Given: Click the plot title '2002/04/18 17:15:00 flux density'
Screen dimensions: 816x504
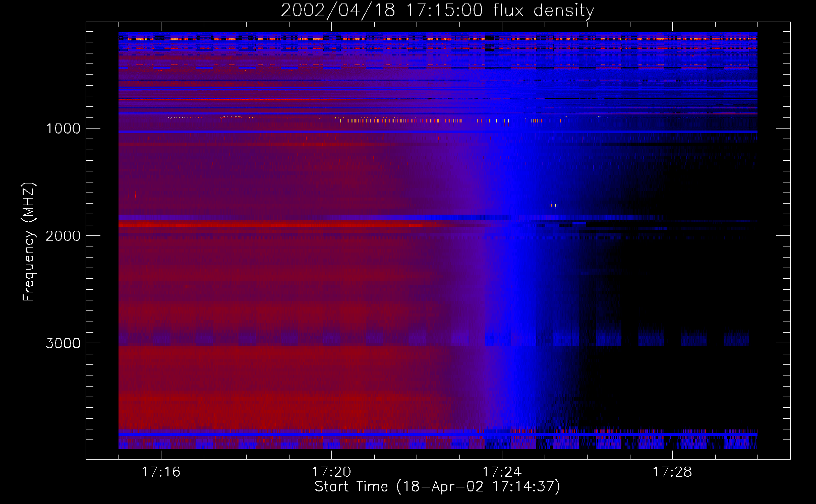Looking at the screenshot, I should [x=437, y=10].
